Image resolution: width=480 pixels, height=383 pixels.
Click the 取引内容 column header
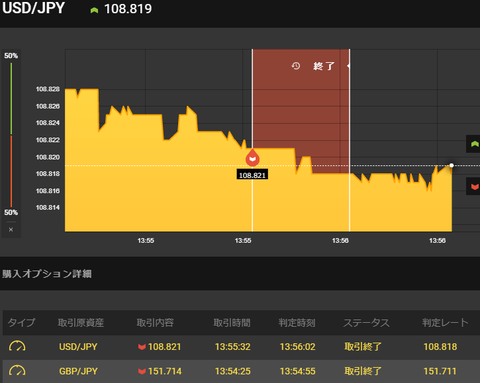point(155,322)
